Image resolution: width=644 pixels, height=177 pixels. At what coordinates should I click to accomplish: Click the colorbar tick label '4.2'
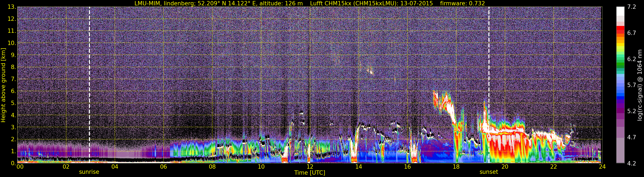[x=632, y=163]
